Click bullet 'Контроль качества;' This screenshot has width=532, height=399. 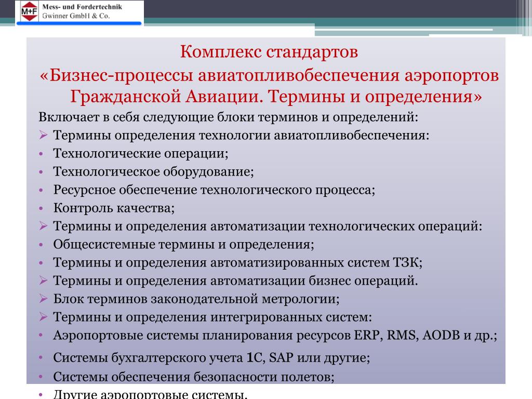pos(114,208)
